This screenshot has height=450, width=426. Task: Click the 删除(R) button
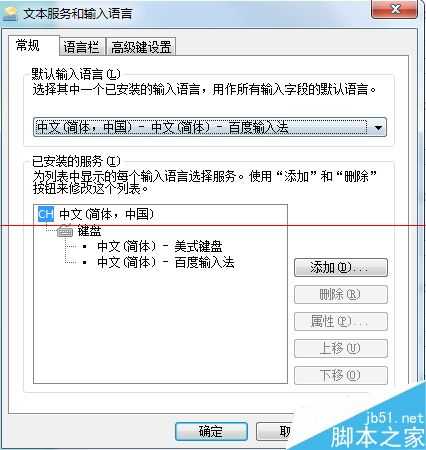pyautogui.click(x=341, y=294)
